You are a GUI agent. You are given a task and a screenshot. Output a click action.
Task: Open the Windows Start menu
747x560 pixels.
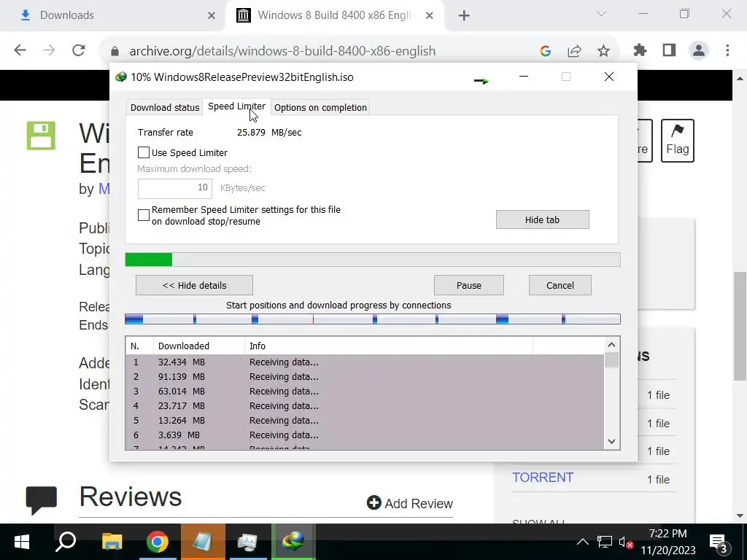pos(22,542)
